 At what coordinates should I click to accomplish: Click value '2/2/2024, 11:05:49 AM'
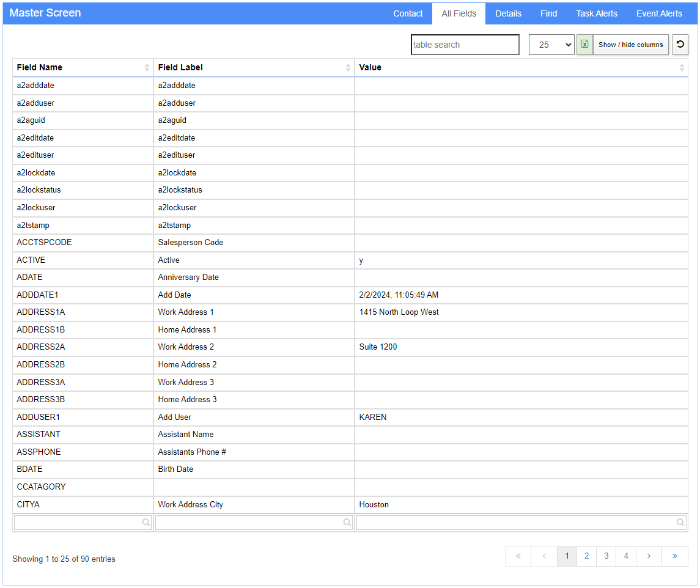click(x=399, y=295)
